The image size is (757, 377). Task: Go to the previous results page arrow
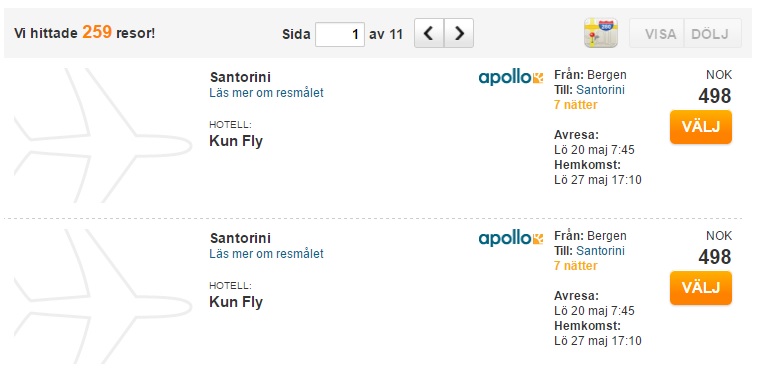pos(429,33)
